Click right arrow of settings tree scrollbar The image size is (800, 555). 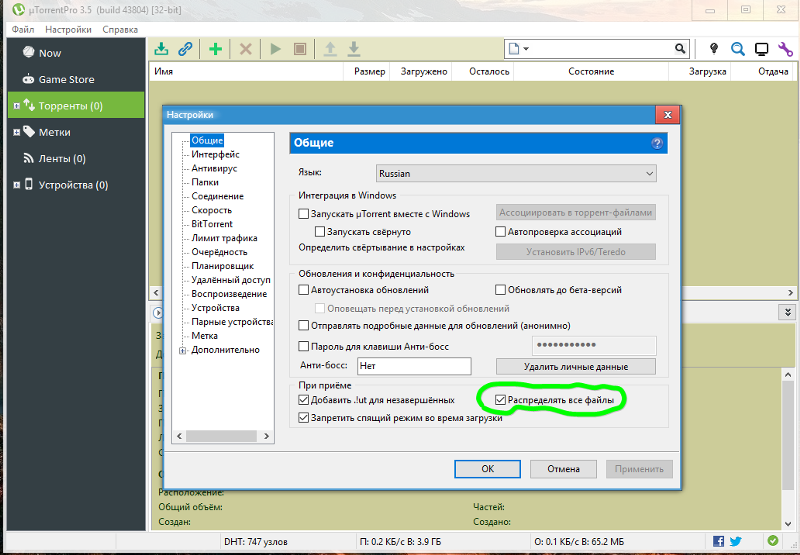point(266,436)
